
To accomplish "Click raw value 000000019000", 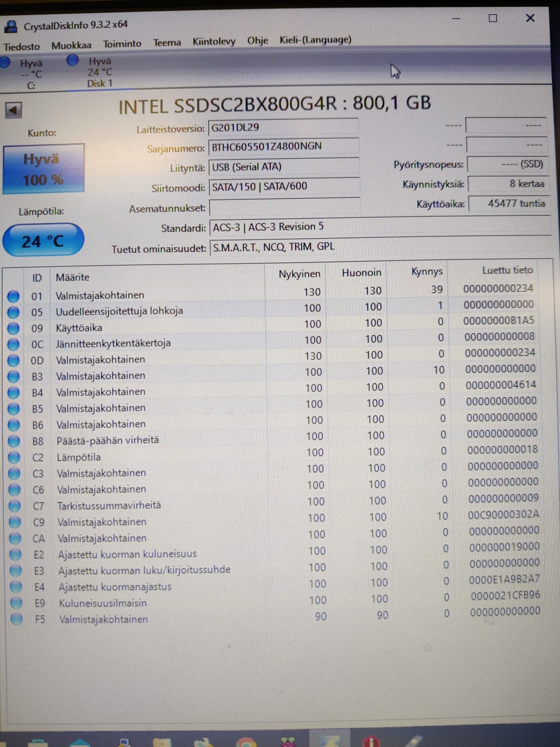I will [504, 547].
